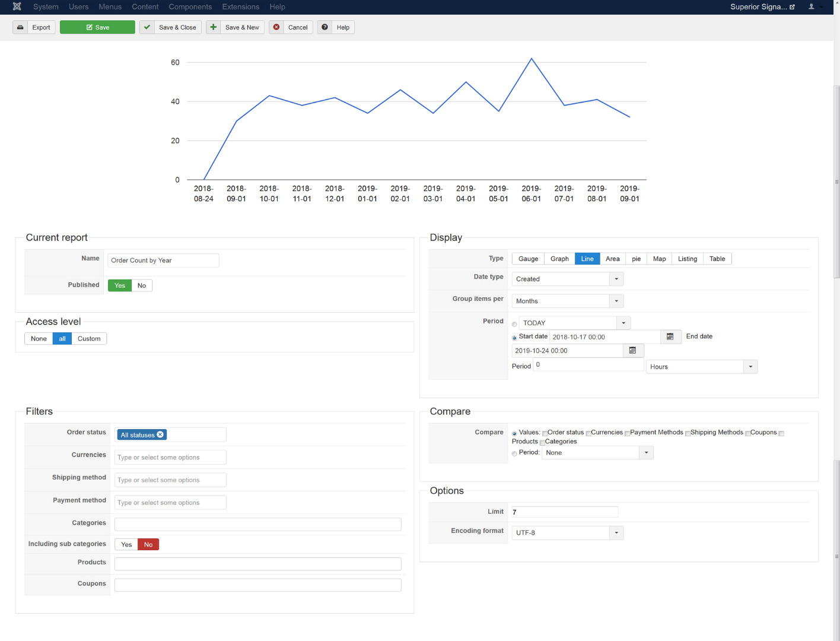Viewport: 840px width, 641px height.
Task: Check the Payment Methods compare checkbox
Action: pyautogui.click(x=627, y=433)
